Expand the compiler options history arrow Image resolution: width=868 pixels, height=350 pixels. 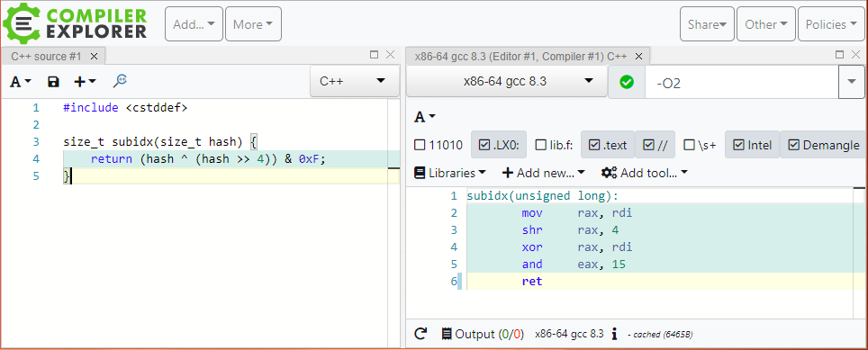[852, 82]
